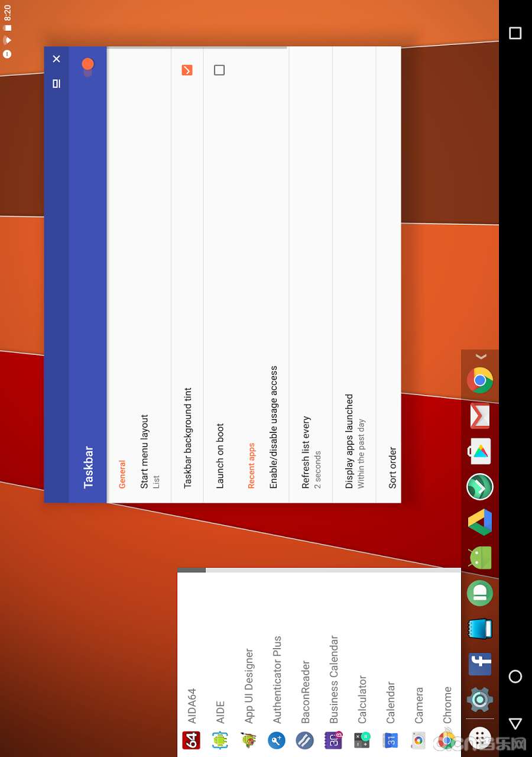Click Google Drive icon in taskbar
This screenshot has height=757, width=532.
(480, 522)
